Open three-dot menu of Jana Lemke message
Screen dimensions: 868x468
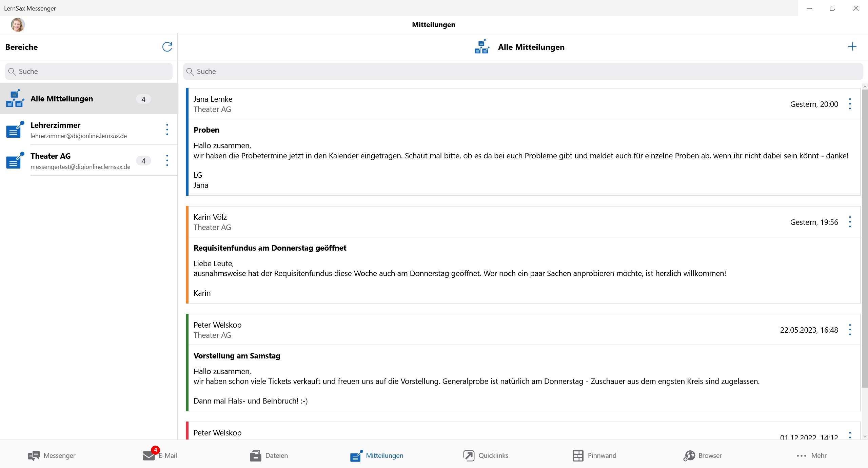point(850,104)
